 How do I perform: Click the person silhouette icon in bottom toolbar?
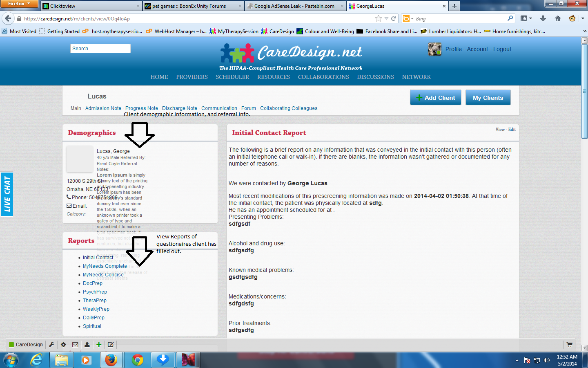click(x=87, y=345)
